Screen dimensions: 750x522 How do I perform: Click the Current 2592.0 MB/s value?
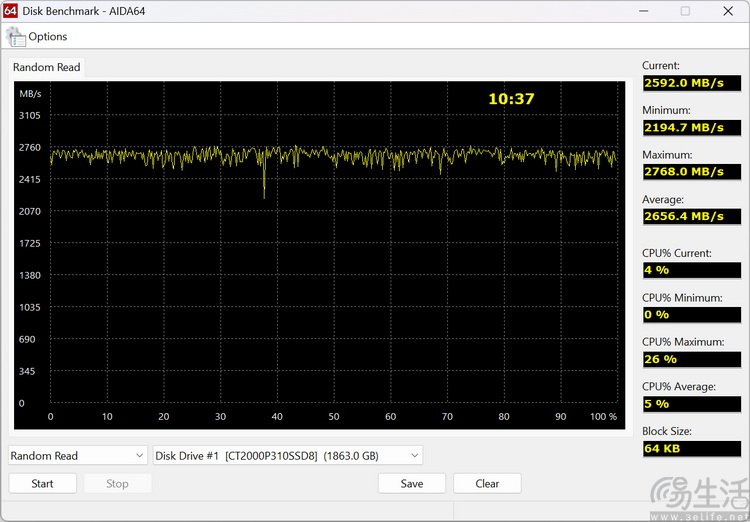692,83
